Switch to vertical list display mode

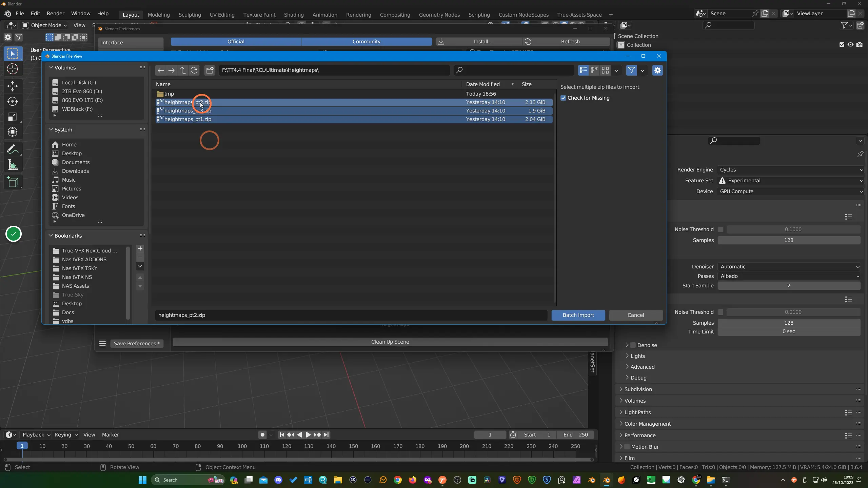(583, 70)
